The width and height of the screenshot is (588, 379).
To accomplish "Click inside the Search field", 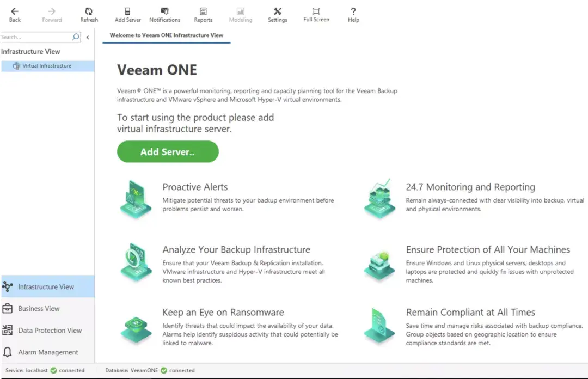I will click(x=33, y=37).
